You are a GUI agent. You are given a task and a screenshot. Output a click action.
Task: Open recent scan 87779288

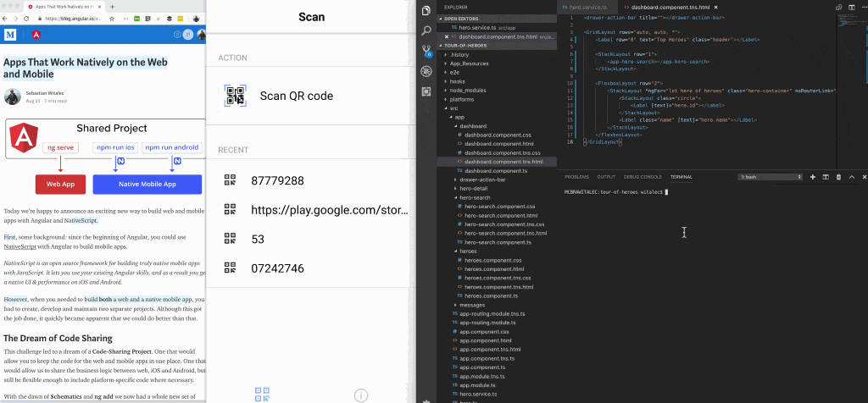[312, 181]
